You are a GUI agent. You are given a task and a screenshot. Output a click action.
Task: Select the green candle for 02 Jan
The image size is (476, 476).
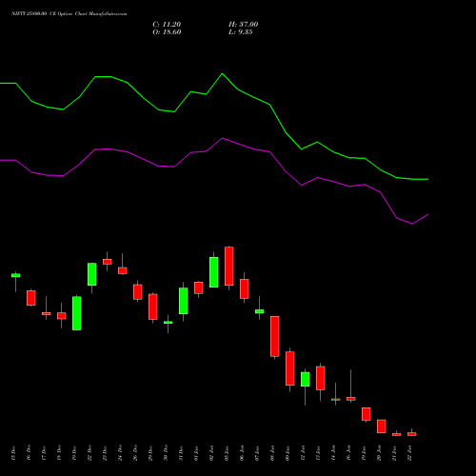213,272
